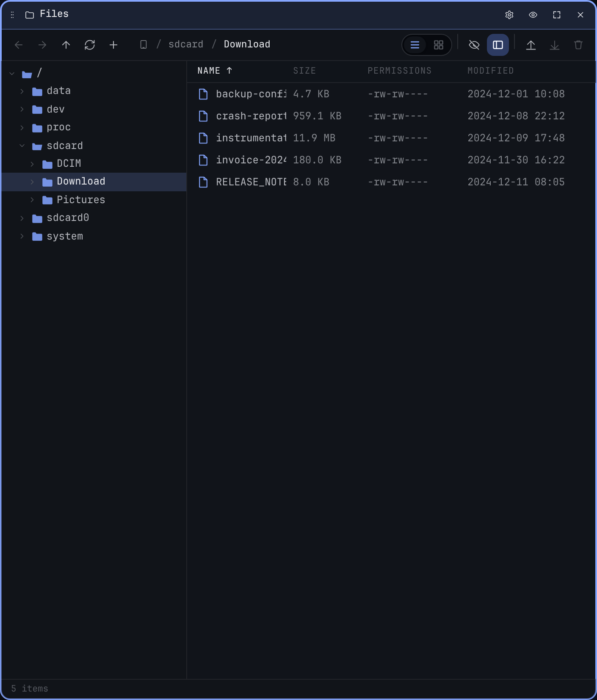Click the 5 items status text

30,689
